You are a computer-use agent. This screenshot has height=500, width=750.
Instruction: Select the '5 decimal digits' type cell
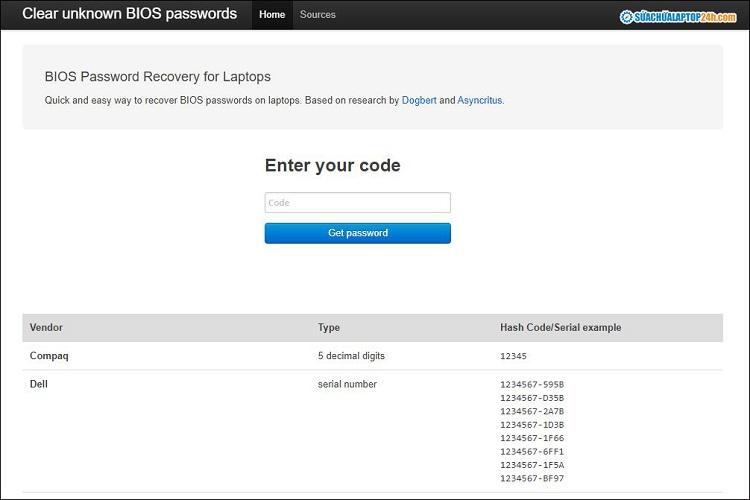point(351,356)
